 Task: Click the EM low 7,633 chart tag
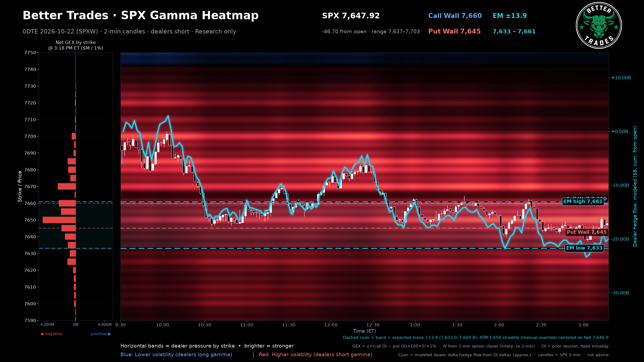coord(584,248)
